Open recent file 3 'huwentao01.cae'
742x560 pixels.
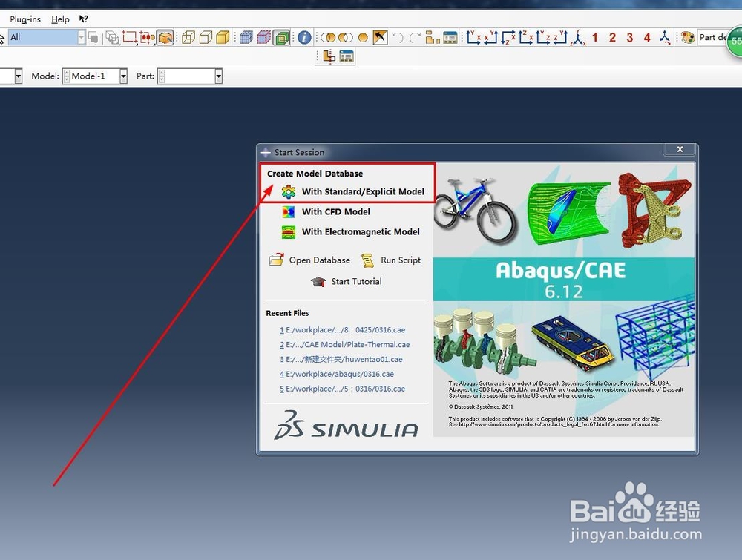coord(341,360)
